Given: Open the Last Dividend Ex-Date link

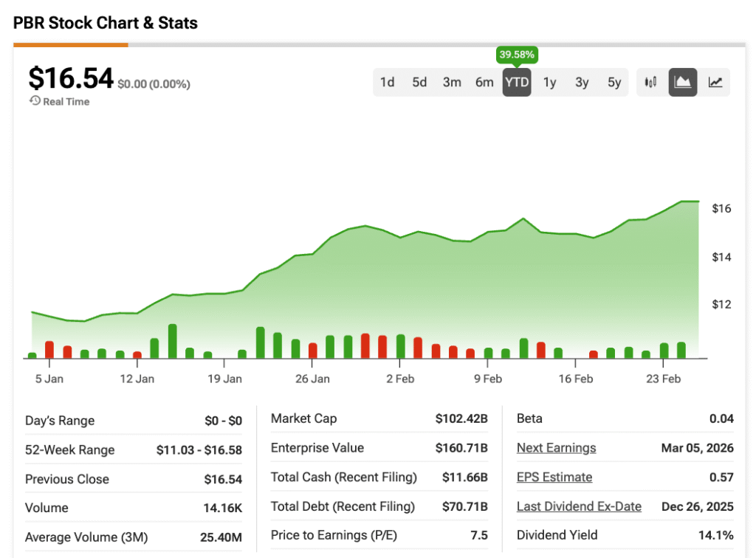Looking at the screenshot, I should point(579,506).
